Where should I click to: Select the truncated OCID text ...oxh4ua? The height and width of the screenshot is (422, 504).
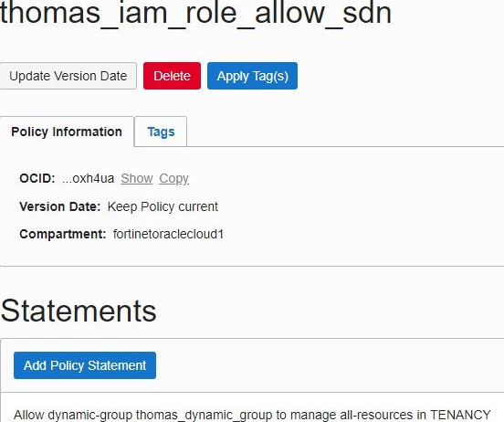point(88,178)
